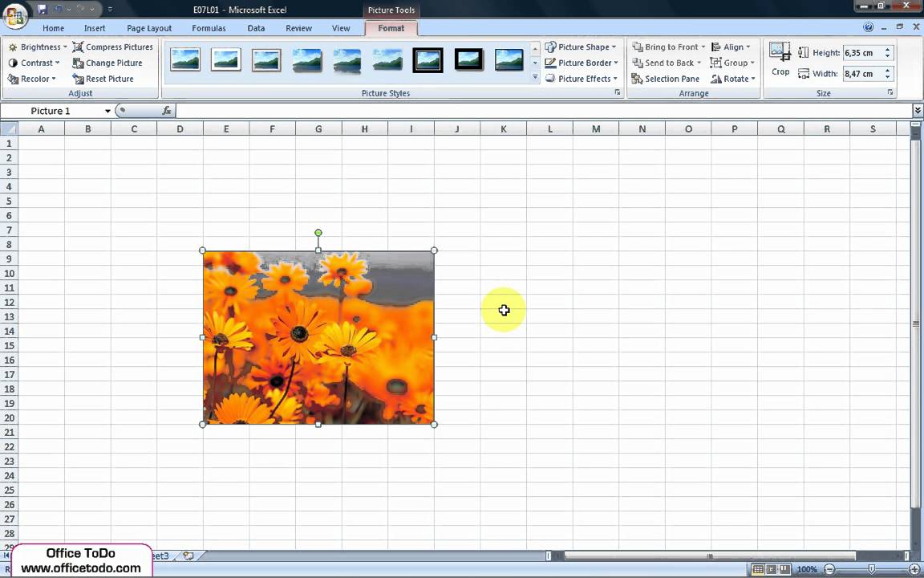Open the Picture Styles dialog launcher
The height and width of the screenshot is (578, 924).
618,92
